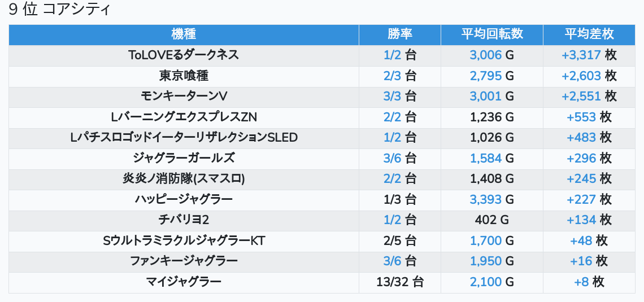This screenshot has height=302, width=644.
Task: Select SウルトラミラクルジャグラーKT machine name
Action: tap(184, 241)
